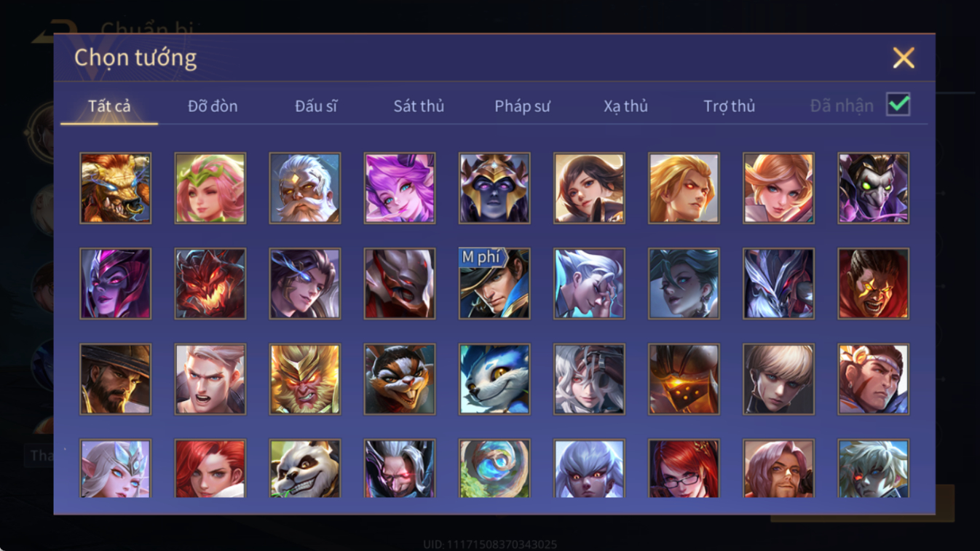Select the golden bull hero portrait
The image size is (980, 551).
tap(116, 188)
